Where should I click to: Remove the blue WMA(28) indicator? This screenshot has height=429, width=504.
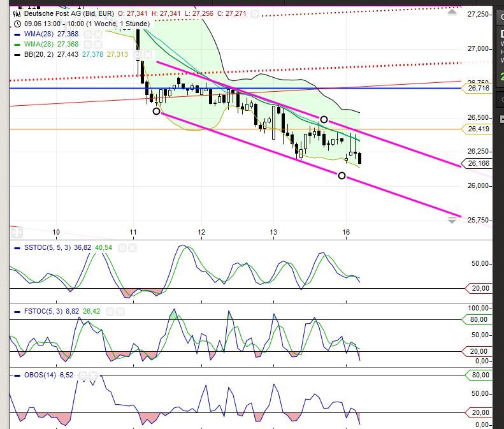pyautogui.click(x=98, y=34)
